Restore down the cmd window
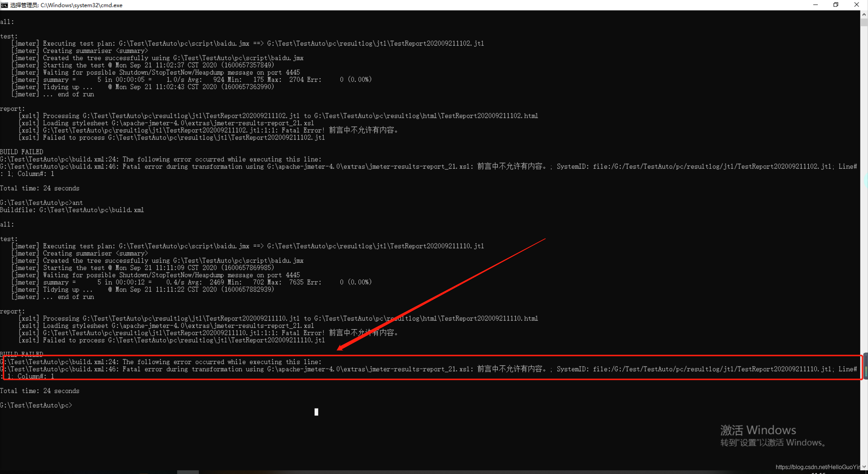Viewport: 868px width, 474px height. 836,5
